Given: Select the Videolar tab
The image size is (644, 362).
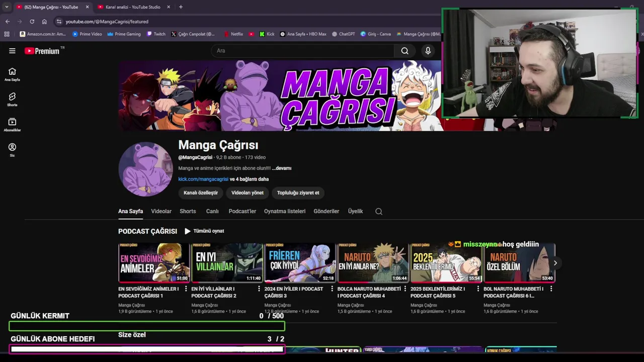Looking at the screenshot, I should 161,211.
